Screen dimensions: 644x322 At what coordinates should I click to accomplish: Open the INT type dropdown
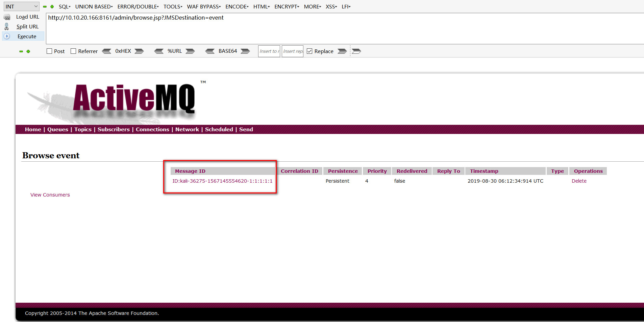[21, 6]
